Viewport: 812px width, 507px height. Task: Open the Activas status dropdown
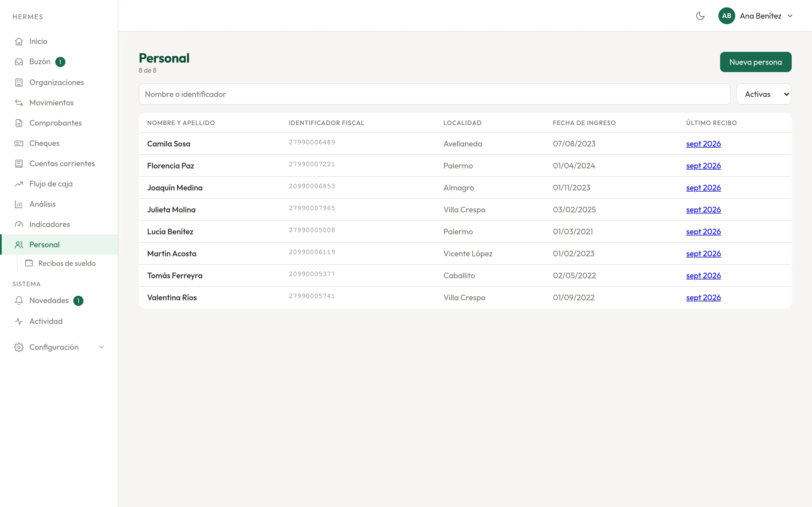[764, 94]
